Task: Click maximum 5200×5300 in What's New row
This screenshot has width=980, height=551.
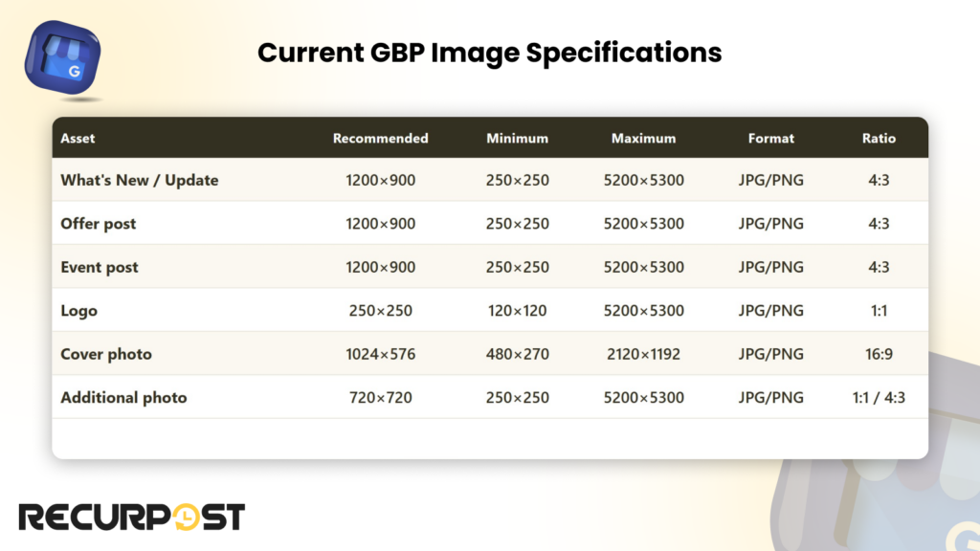Action: click(x=643, y=180)
